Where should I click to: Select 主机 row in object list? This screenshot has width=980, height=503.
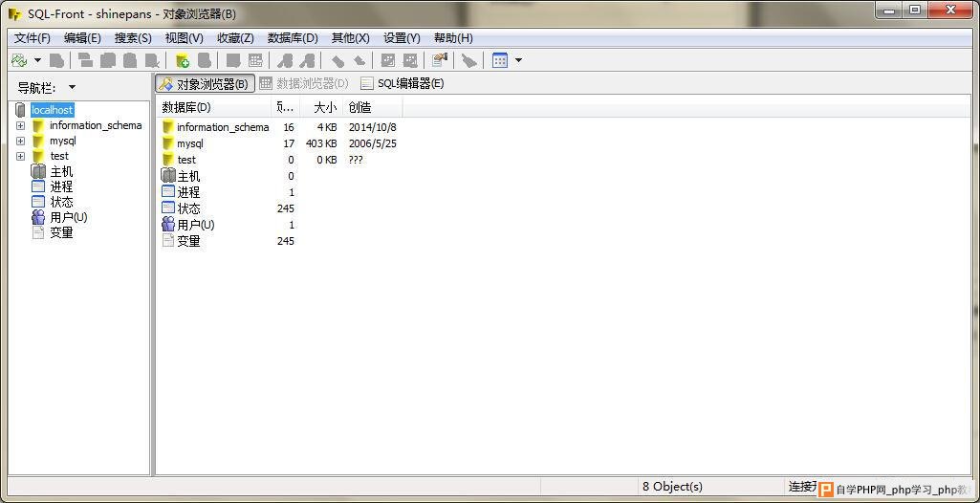tap(188, 176)
